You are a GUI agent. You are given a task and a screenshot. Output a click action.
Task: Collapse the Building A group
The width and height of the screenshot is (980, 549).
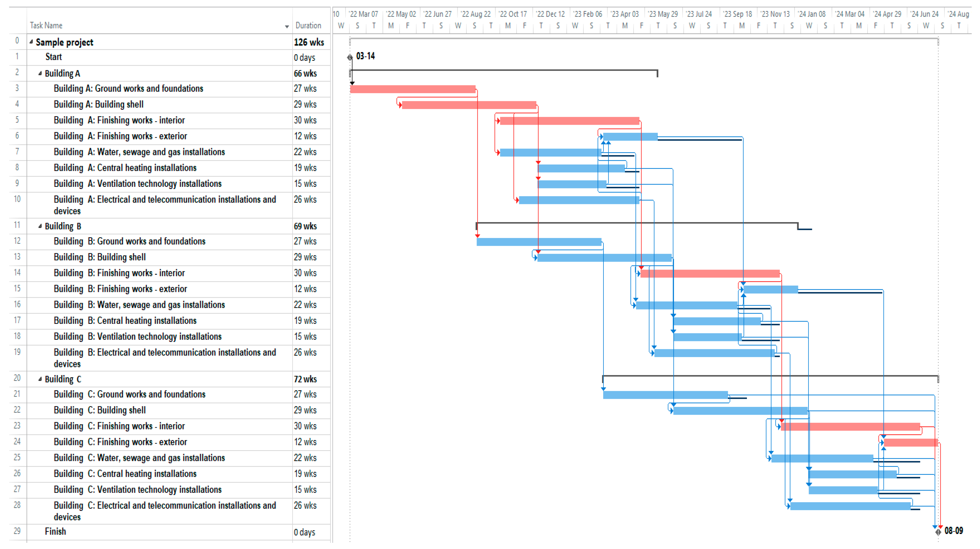pyautogui.click(x=40, y=73)
